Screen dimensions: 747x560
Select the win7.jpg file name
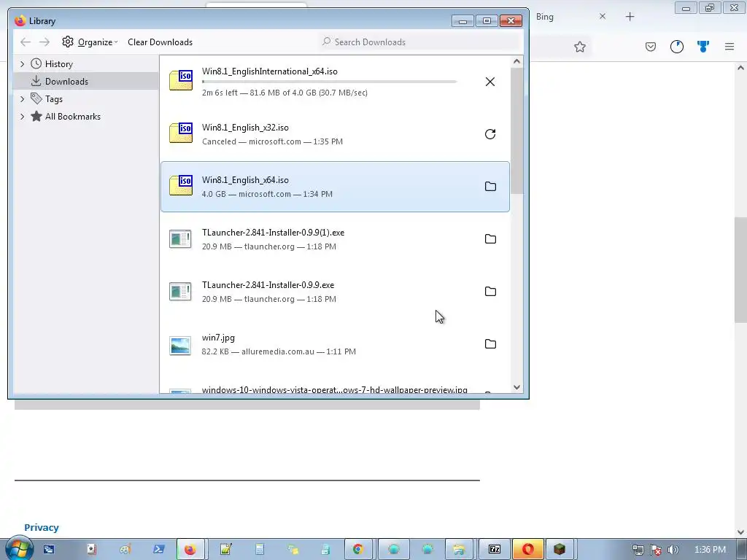[218, 338]
